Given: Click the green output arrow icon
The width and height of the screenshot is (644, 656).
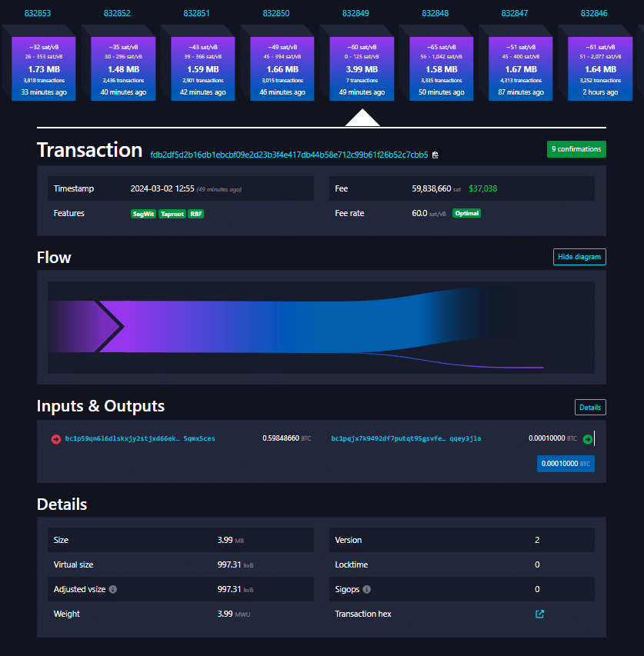Looking at the screenshot, I should click(x=588, y=439).
